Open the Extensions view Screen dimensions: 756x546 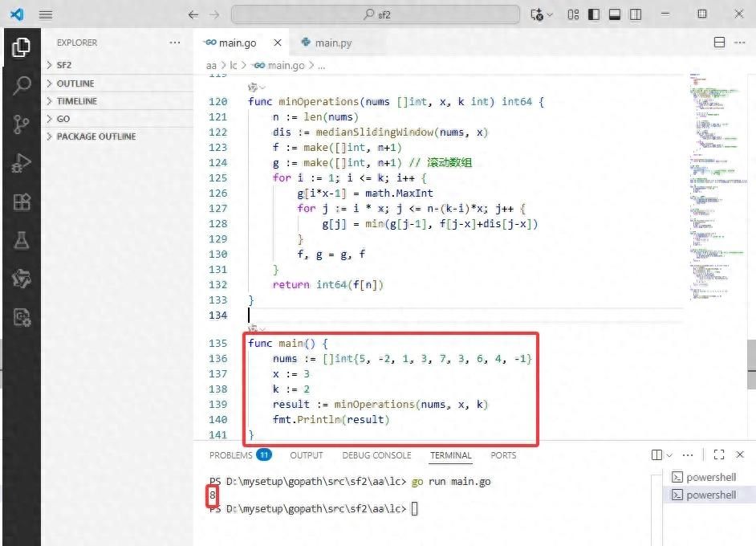tap(22, 202)
